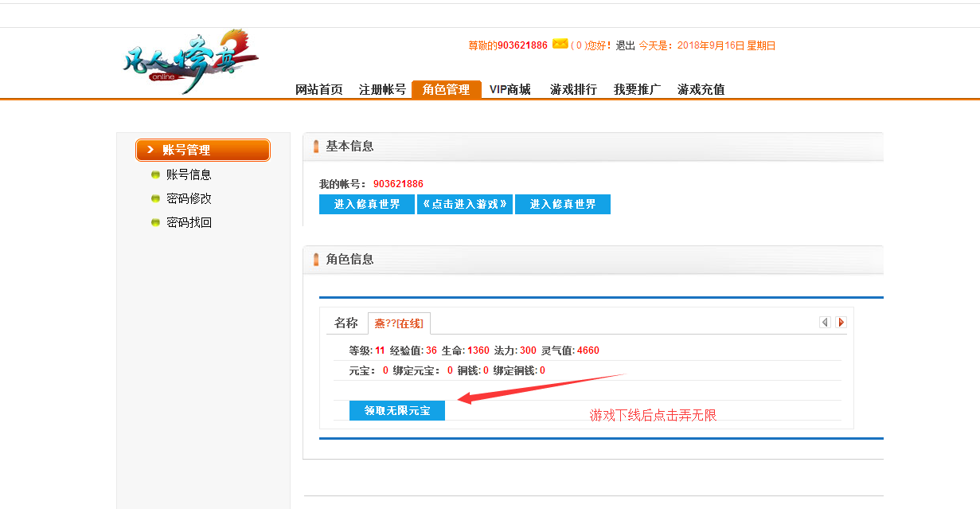980x509 pixels.
Task: Click account number 903621886 in header
Action: 522,45
